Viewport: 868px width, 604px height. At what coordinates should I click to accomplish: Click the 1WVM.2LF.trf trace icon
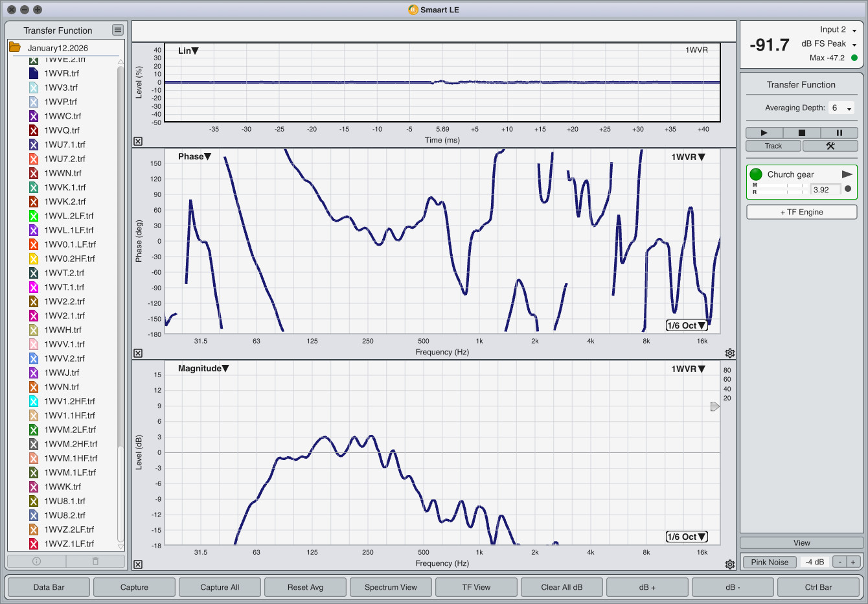(34, 430)
